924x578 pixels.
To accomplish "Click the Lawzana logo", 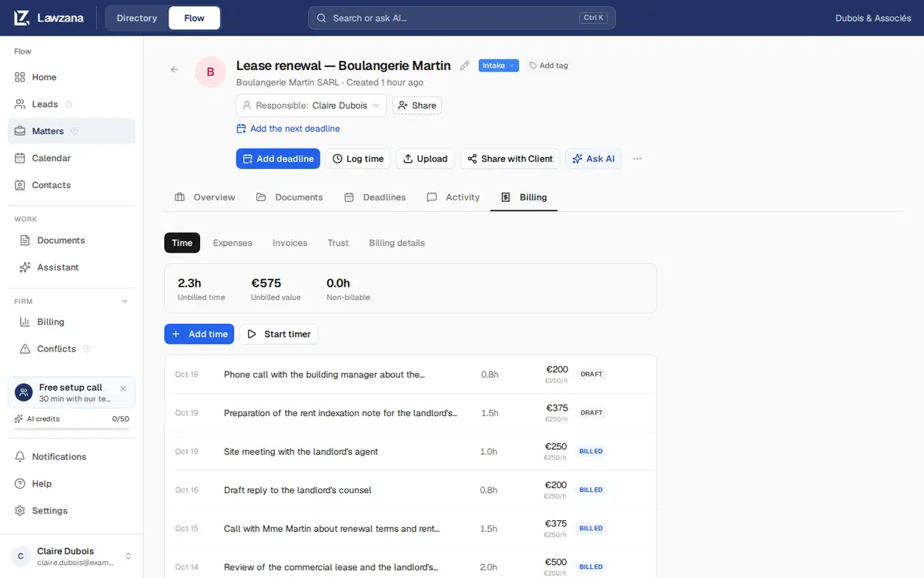I will coord(49,18).
